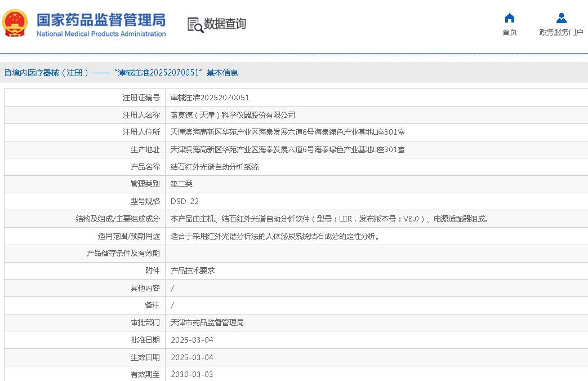Open the 首页 text link
The image size is (588, 381).
510,32
